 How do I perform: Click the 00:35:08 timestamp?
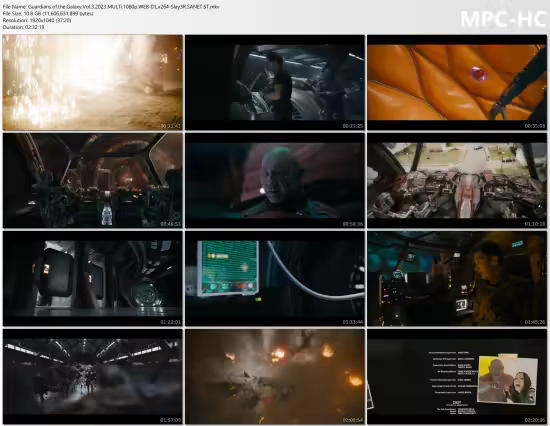535,126
